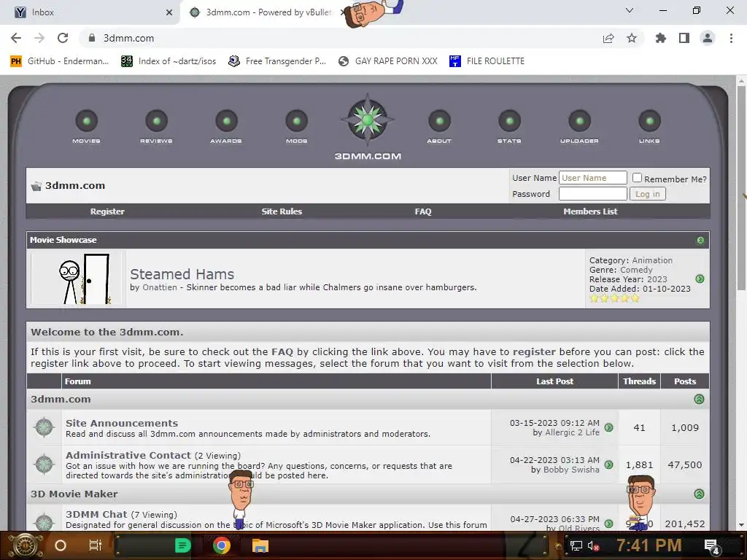Open Bobby Swisha's profile link
Image resolution: width=747 pixels, height=560 pixels.
pyautogui.click(x=571, y=470)
